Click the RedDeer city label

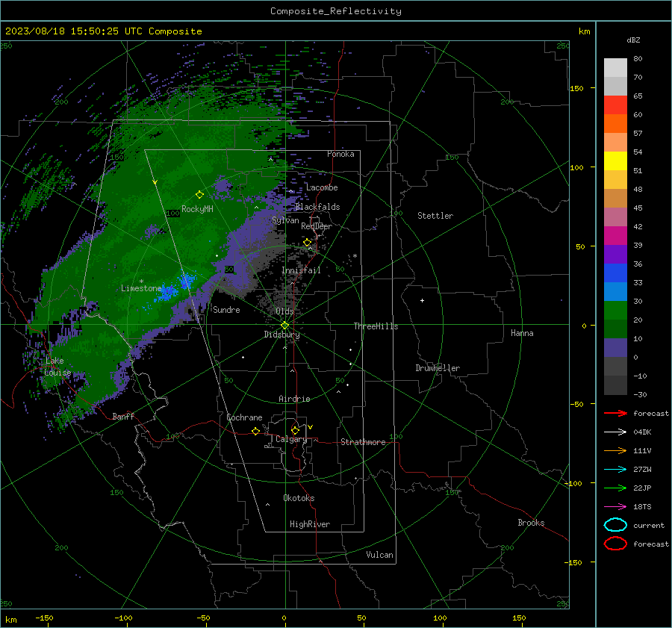pos(317,226)
